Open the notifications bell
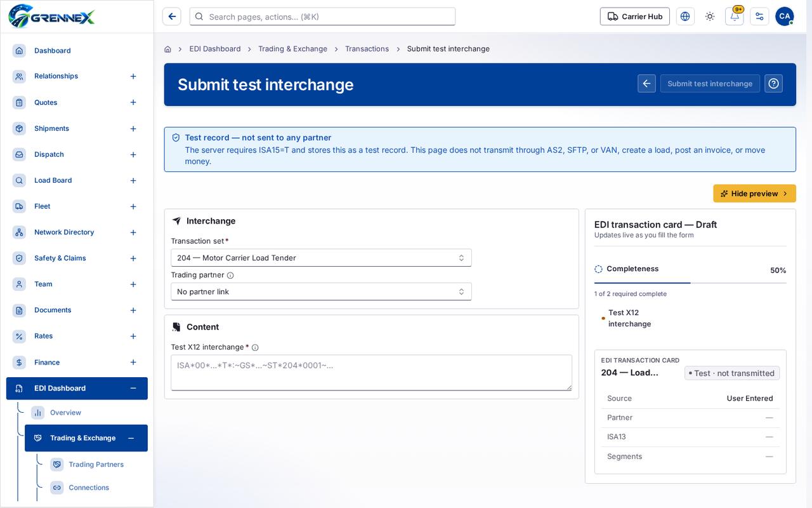The image size is (812, 508). tap(735, 17)
